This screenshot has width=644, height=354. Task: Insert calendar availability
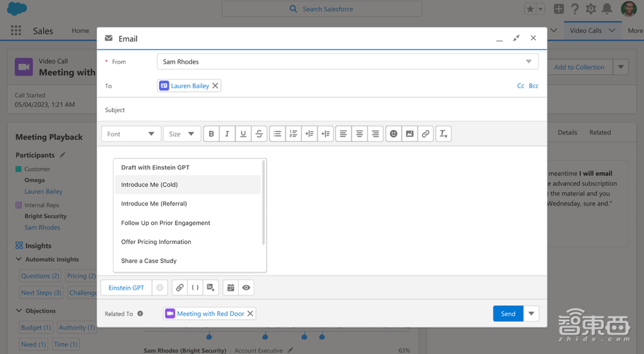pyautogui.click(x=231, y=288)
